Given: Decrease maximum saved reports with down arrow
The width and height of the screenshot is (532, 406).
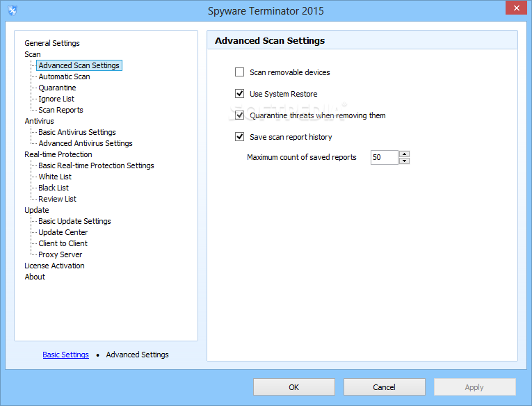Looking at the screenshot, I should click(404, 161).
